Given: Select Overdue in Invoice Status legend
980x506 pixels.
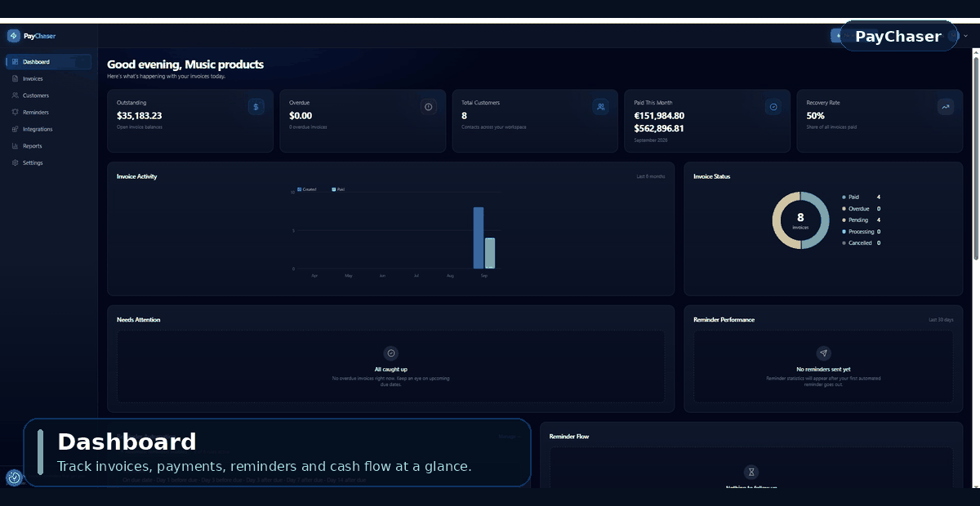Looking at the screenshot, I should click(861, 209).
